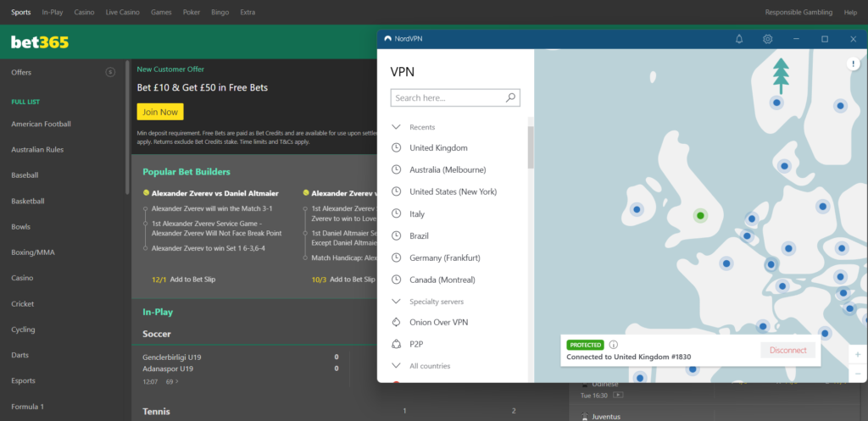Connect to United Kingdom from Recents
Viewport: 868px width, 421px height.
[438, 147]
